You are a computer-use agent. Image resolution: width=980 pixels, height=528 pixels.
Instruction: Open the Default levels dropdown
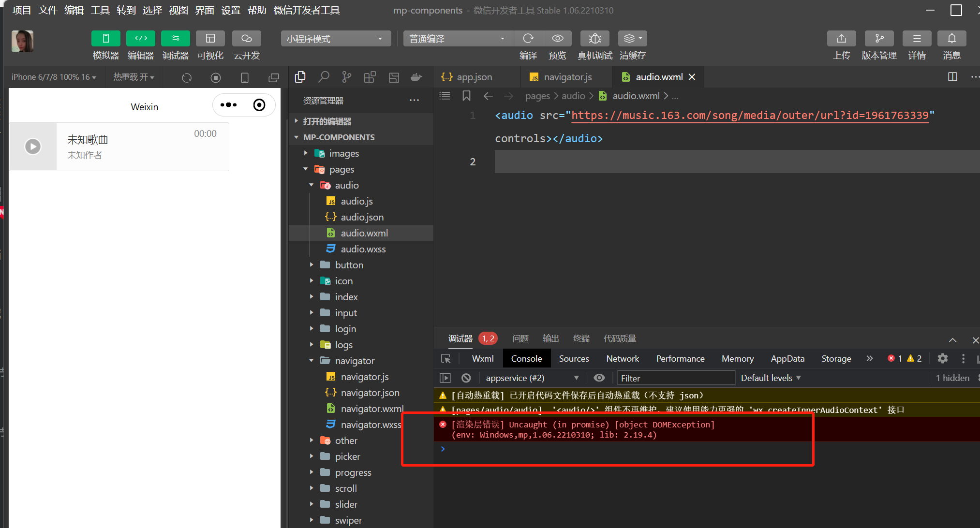point(771,378)
